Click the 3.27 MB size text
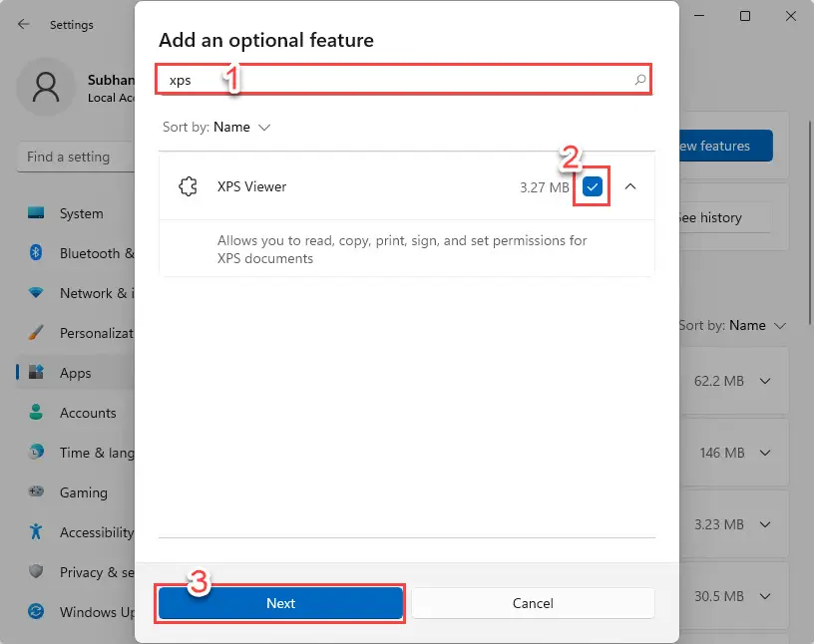814x644 pixels. point(545,186)
